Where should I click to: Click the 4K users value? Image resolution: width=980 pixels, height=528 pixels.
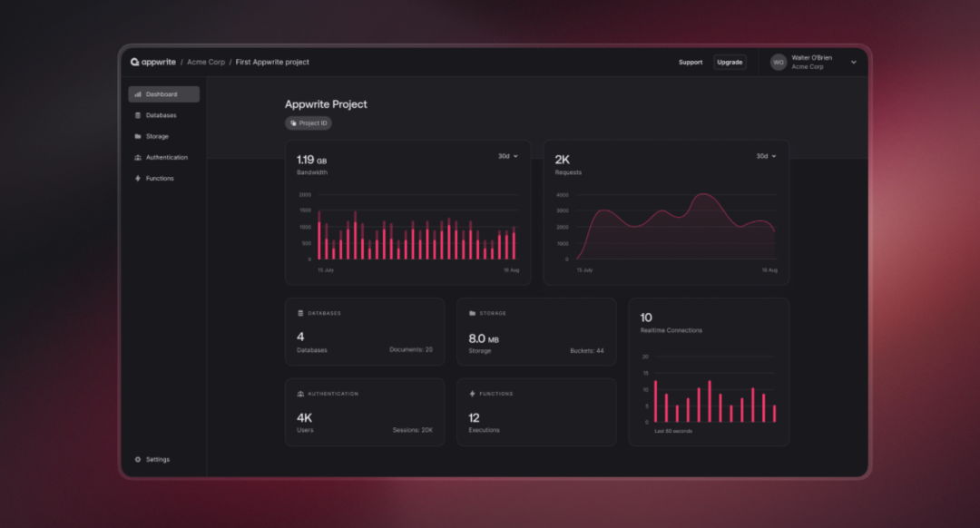[x=304, y=418]
